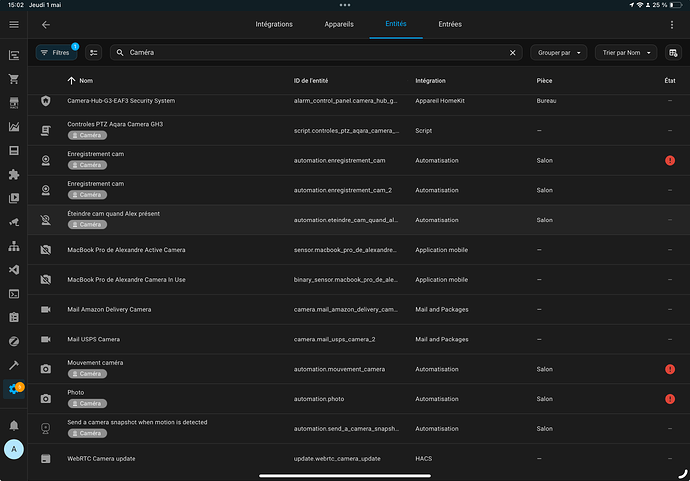This screenshot has height=481, width=690.
Task: Click camera icon for Mouvement caméra
Action: [x=45, y=369]
